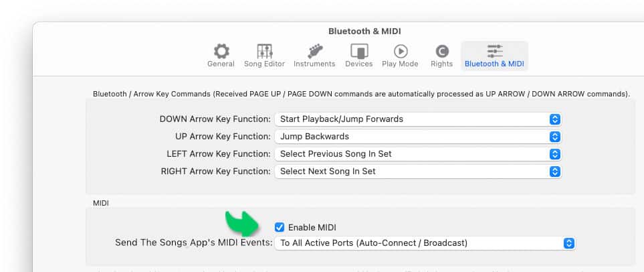Click blue chevron beside 'Start Playback/Jump Forwards'

click(555, 119)
